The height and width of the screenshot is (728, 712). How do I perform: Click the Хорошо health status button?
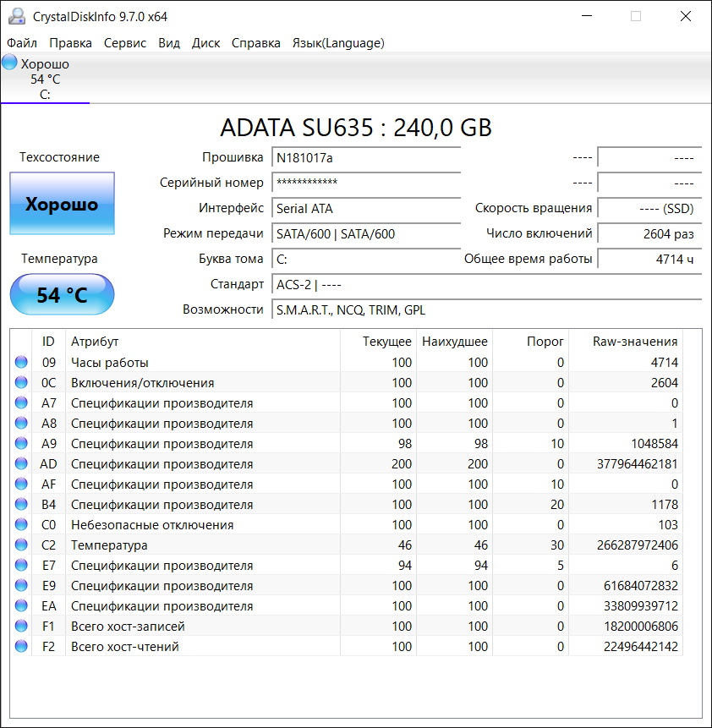click(62, 204)
